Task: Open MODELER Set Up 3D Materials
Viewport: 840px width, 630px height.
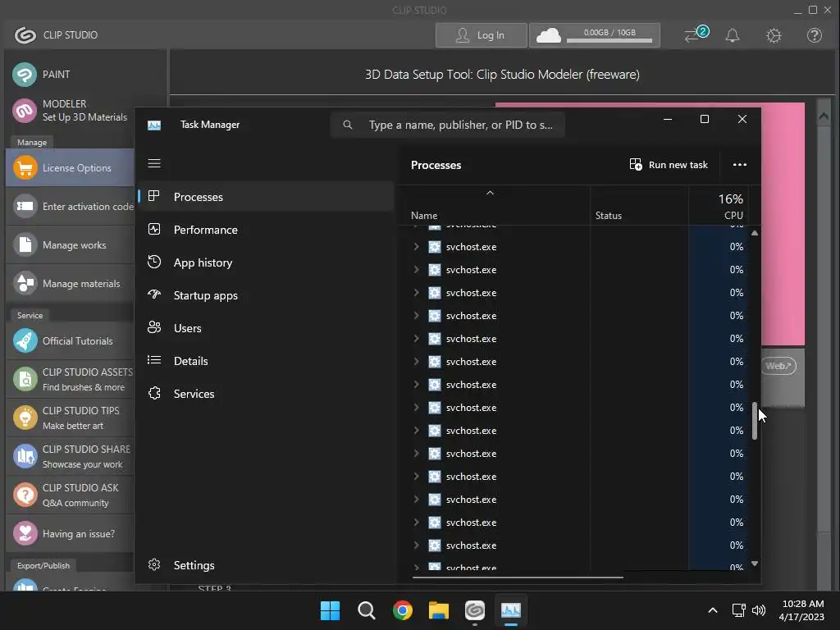Action: 70,111
